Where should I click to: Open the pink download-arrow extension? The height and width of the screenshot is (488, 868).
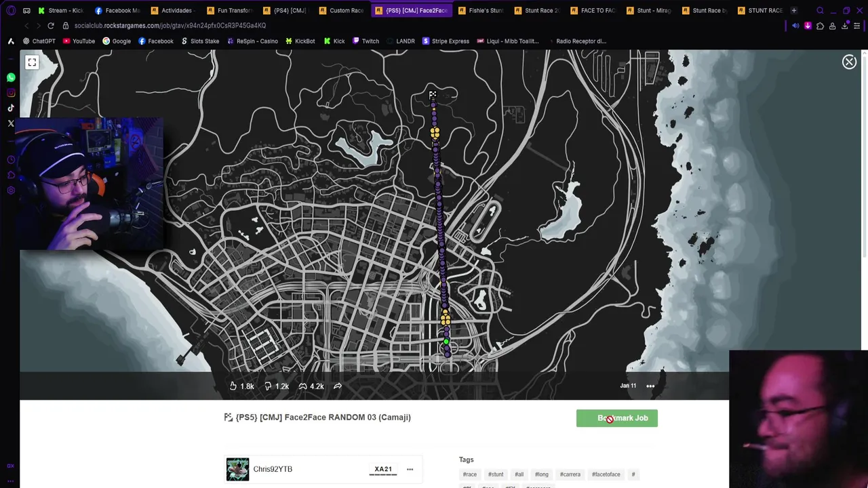click(808, 26)
